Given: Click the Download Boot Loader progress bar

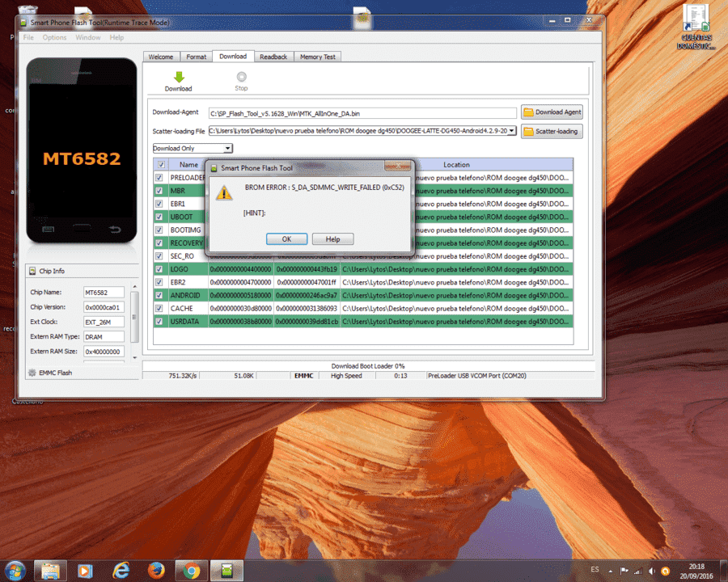Looking at the screenshot, I should [x=368, y=366].
